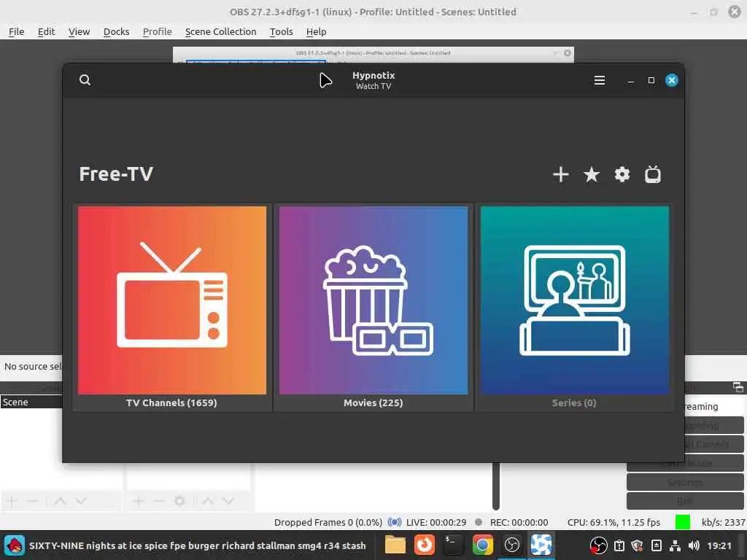Remove source with the minus icon
Image resolution: width=747 pixels, height=560 pixels.
click(x=158, y=501)
